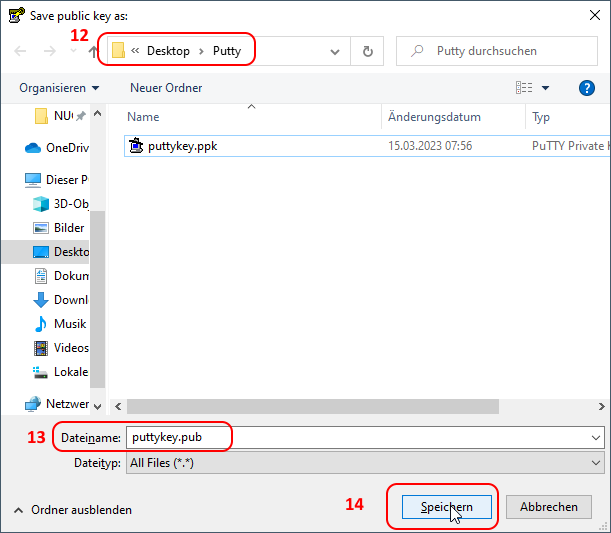Open the Organisieren menu

pos(59,88)
